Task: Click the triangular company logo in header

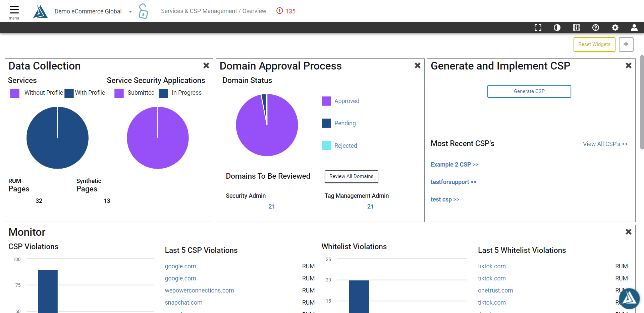Action: pyautogui.click(x=40, y=12)
